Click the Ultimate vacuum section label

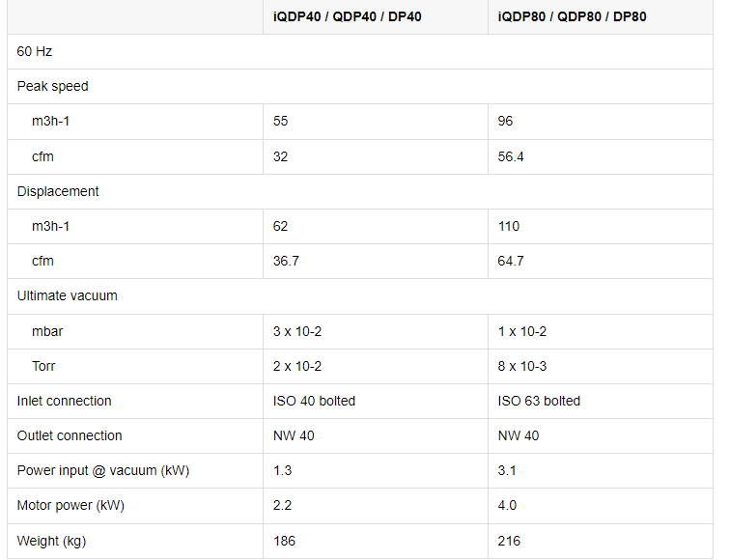point(67,296)
